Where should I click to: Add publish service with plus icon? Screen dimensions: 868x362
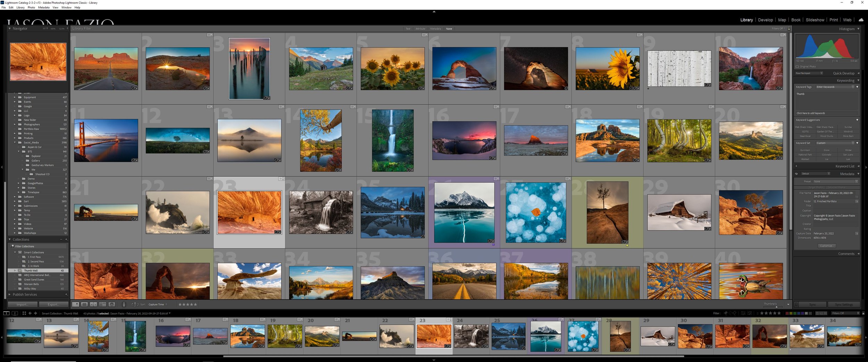[x=66, y=294]
